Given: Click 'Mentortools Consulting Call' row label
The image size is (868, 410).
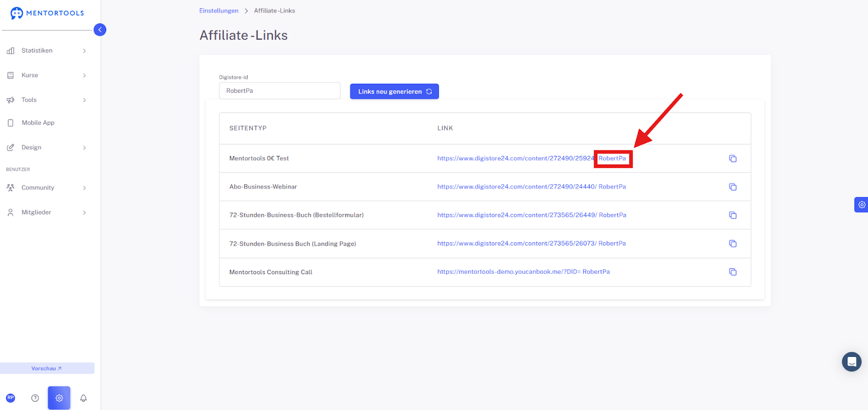Looking at the screenshot, I should coord(271,272).
